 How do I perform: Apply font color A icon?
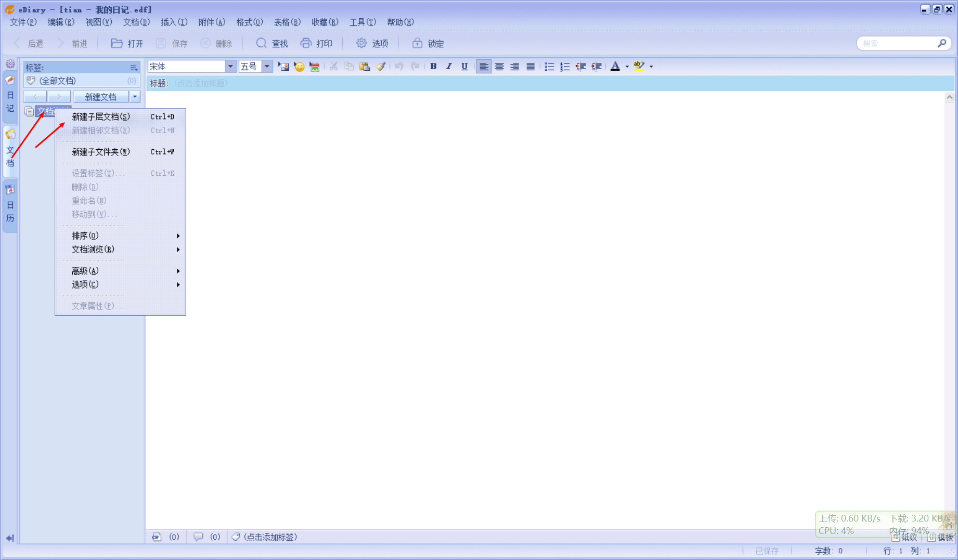coord(615,67)
